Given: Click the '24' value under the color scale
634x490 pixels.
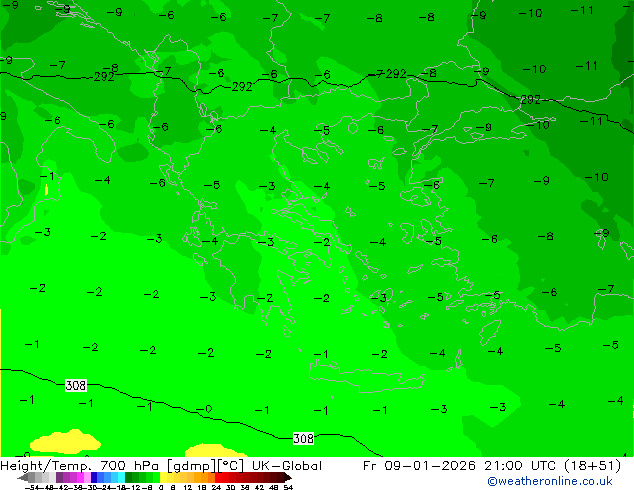Looking at the screenshot, I should [x=216, y=487].
